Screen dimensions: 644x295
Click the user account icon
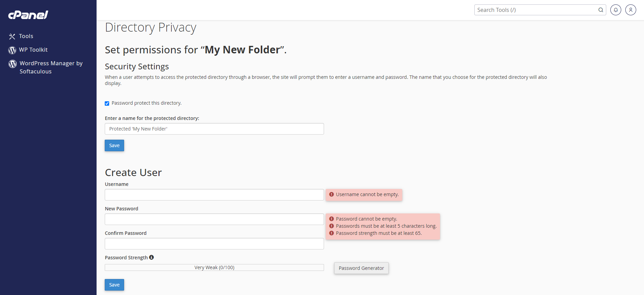(631, 10)
